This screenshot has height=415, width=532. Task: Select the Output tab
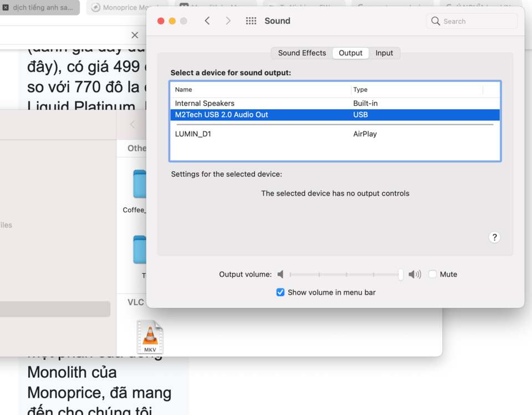[350, 53]
